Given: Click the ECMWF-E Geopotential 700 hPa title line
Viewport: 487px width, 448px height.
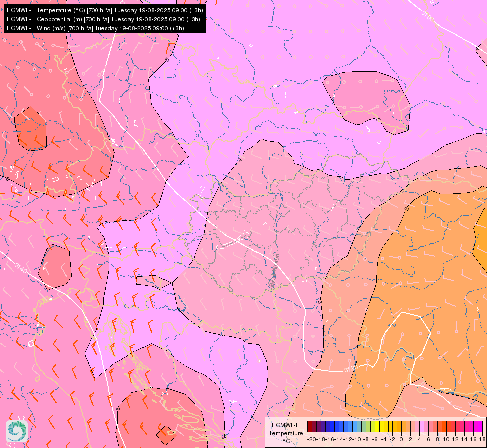Looking at the screenshot, I should tap(103, 19).
